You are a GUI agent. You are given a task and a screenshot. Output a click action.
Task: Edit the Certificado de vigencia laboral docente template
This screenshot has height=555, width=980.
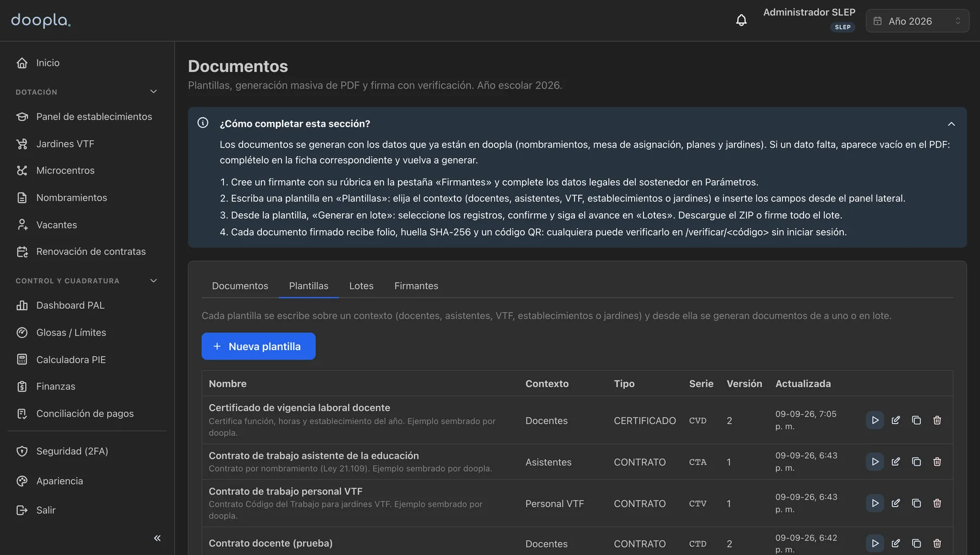(x=896, y=420)
